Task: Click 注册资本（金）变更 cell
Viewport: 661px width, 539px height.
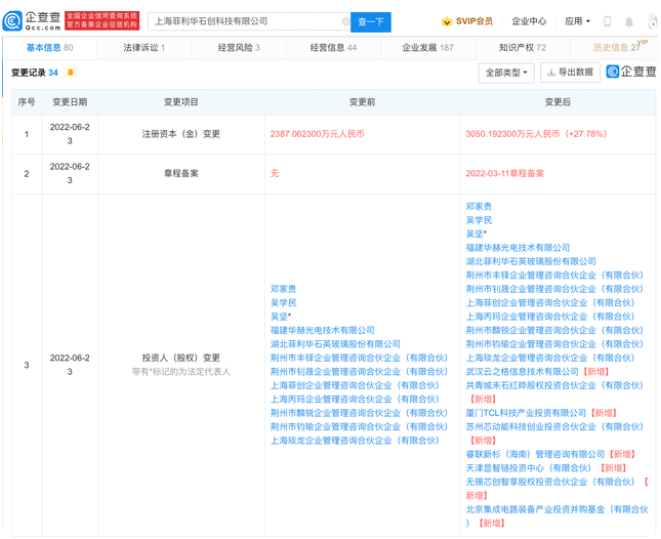Action: [x=181, y=134]
